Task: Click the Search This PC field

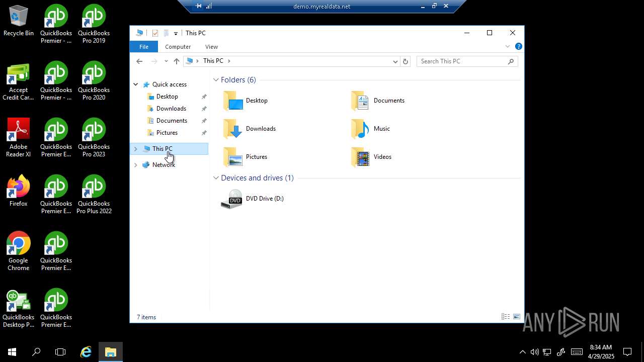Action: pos(467,61)
